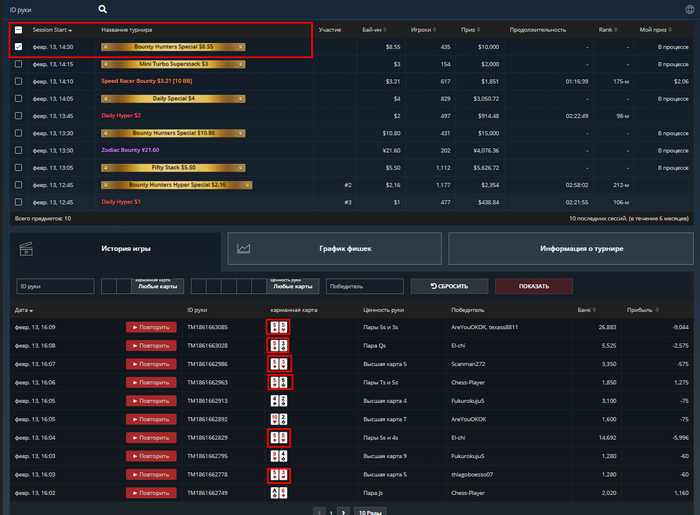The height and width of the screenshot is (515, 700).
Task: Open the globe language icon
Action: [x=689, y=9]
